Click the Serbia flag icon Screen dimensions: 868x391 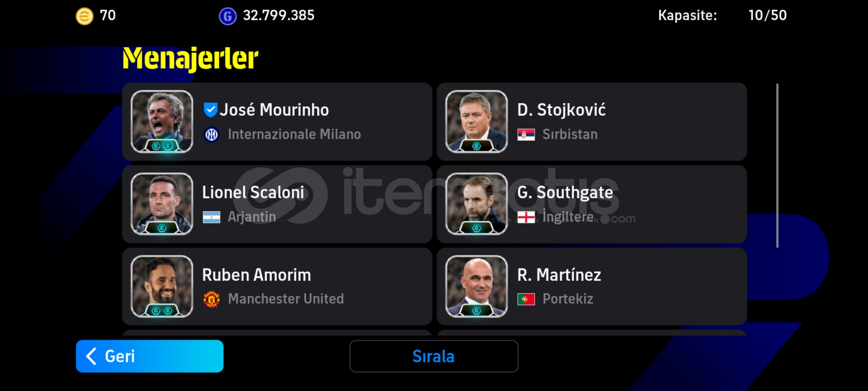(526, 135)
